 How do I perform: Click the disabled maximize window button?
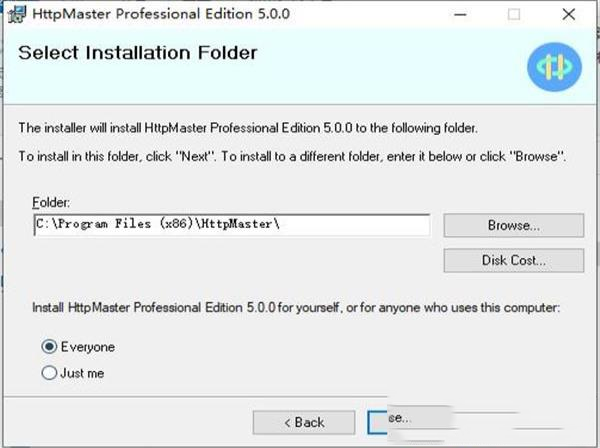[x=514, y=15]
